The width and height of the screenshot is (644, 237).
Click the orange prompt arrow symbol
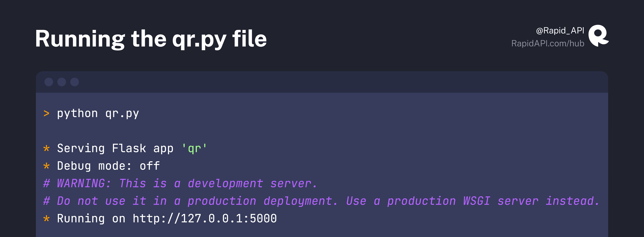pyautogui.click(x=46, y=114)
